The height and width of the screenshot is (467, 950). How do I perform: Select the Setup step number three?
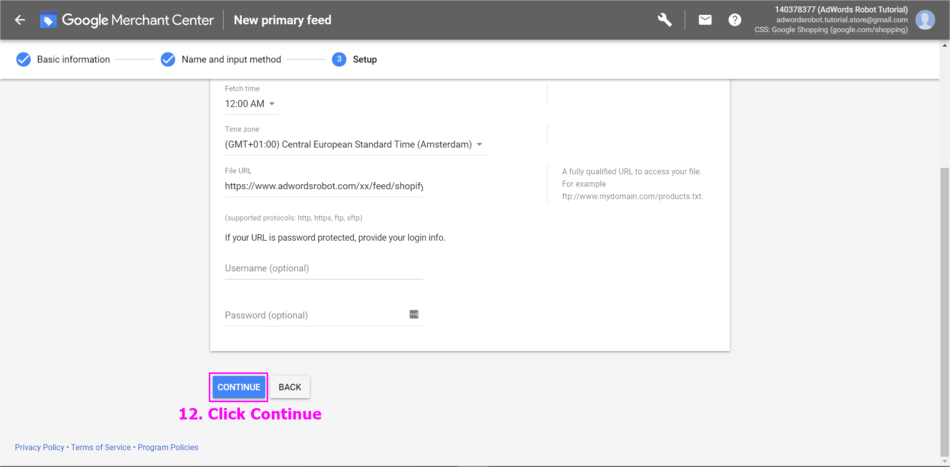click(x=339, y=59)
